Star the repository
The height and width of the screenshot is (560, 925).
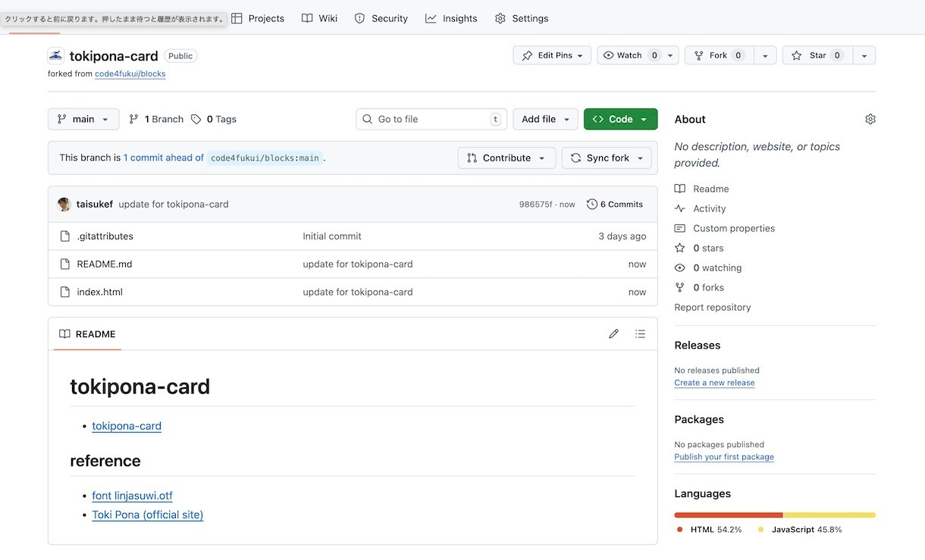817,55
